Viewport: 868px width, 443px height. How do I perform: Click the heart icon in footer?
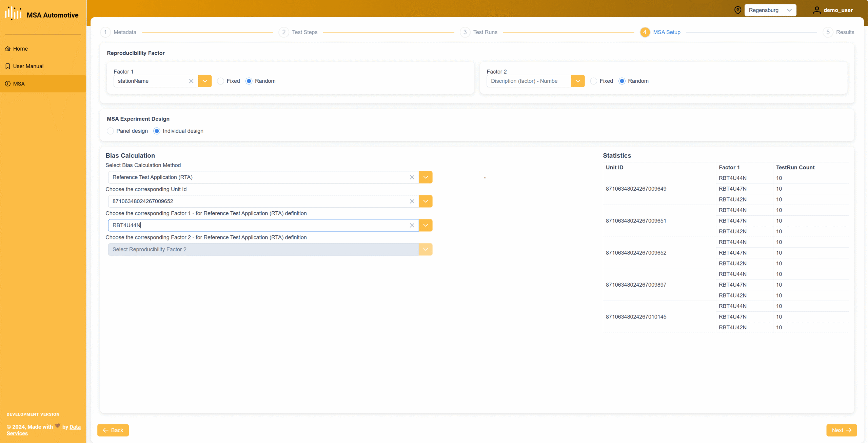click(x=58, y=426)
